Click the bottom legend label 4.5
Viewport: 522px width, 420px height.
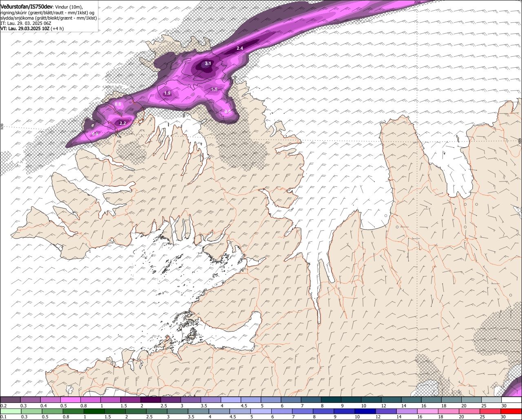(x=232, y=417)
